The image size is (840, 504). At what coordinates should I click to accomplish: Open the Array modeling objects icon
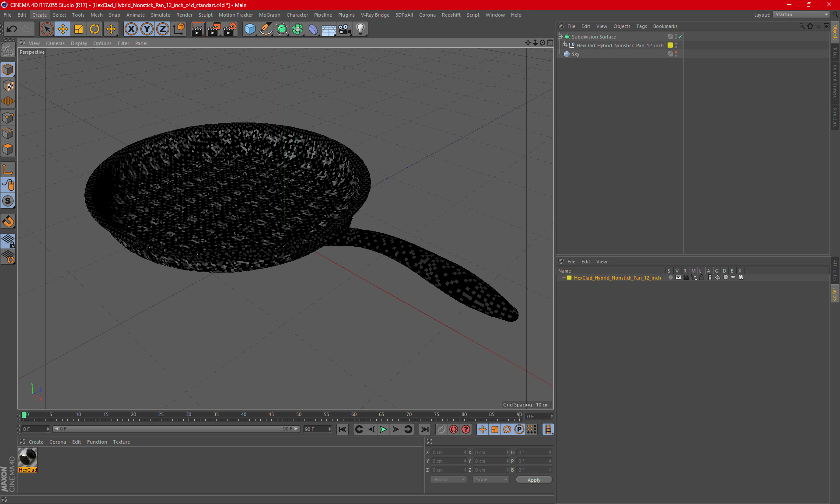point(297,29)
